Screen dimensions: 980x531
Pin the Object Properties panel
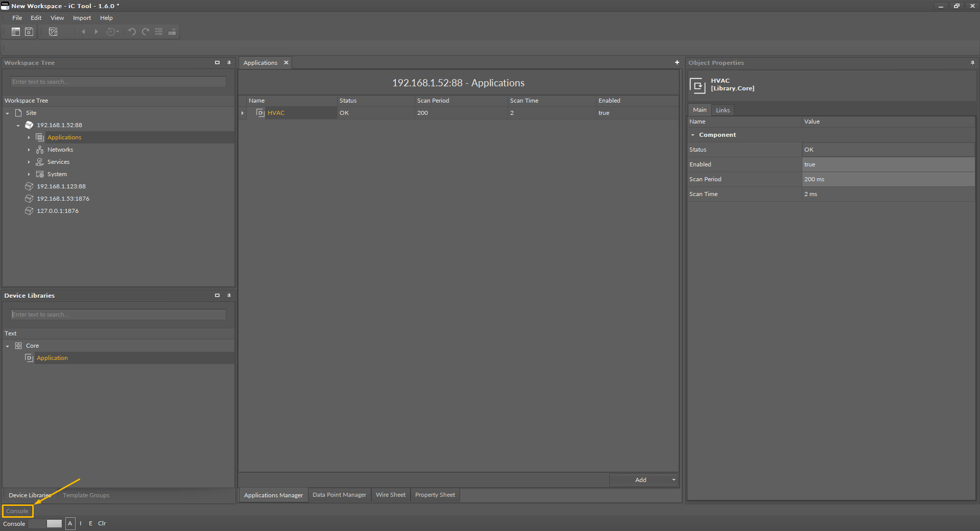[x=973, y=63]
